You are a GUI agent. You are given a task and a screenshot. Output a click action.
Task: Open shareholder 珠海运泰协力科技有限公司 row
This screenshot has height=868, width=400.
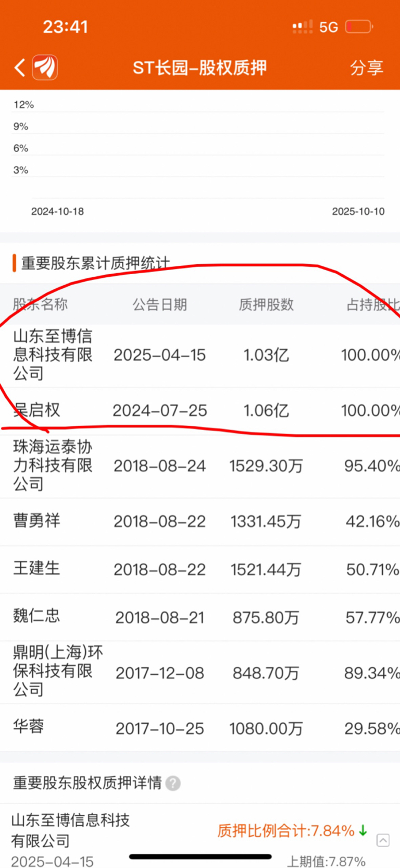pos(200,466)
